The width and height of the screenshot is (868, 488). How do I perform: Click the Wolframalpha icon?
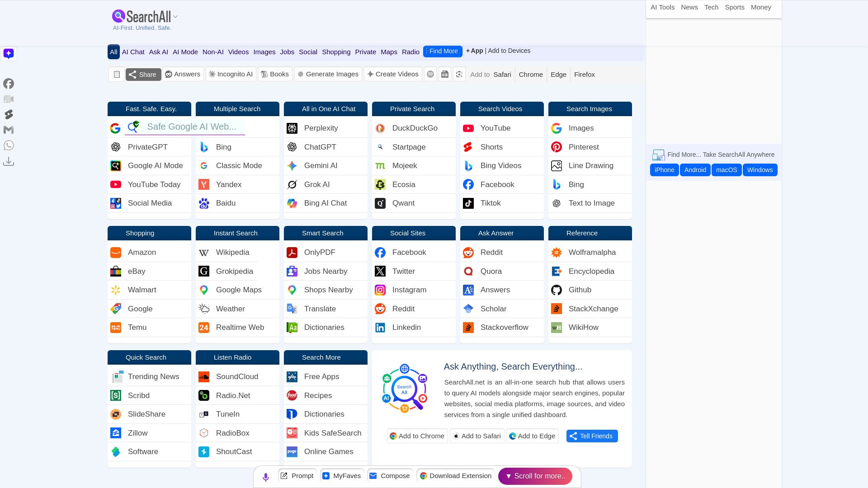pyautogui.click(x=557, y=253)
